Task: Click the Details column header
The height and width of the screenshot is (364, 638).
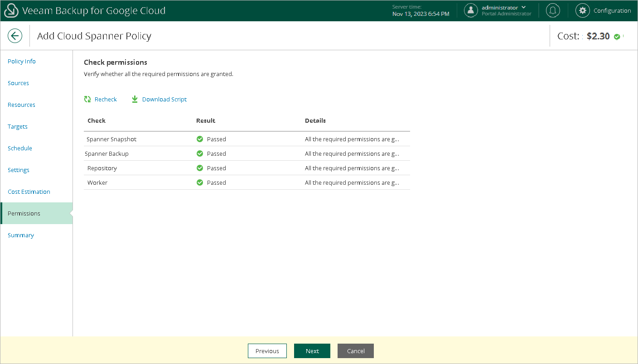Action: 315,120
